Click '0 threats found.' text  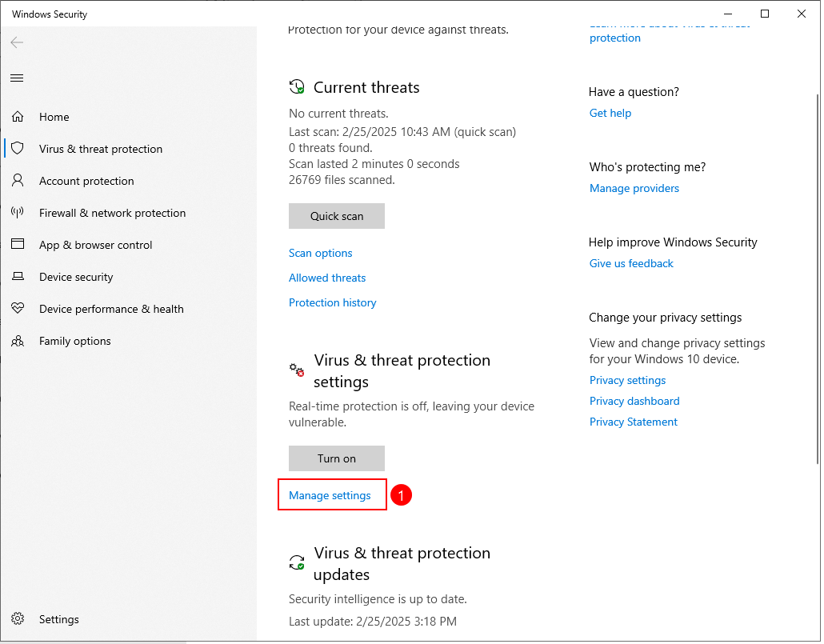330,148
